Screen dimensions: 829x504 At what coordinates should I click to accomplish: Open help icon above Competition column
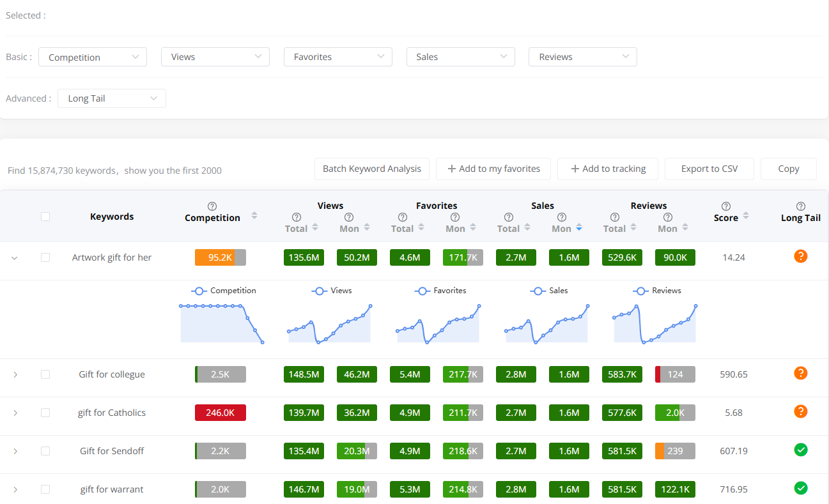(x=212, y=206)
